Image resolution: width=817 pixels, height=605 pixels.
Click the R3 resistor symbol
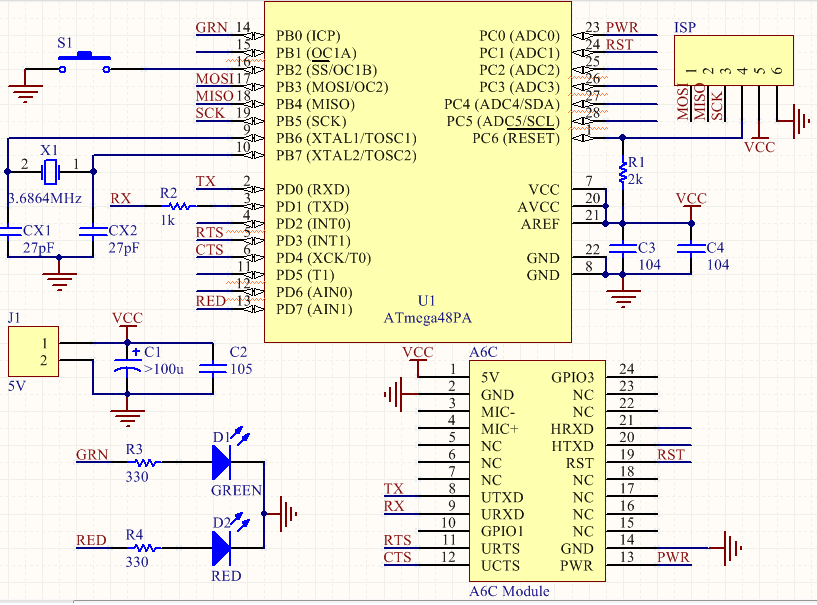point(145,462)
